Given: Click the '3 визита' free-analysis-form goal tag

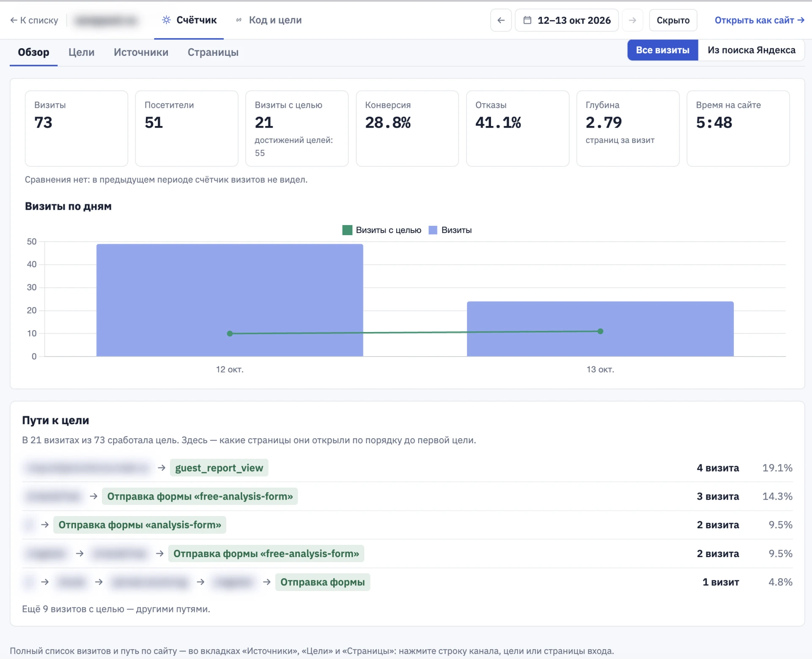Looking at the screenshot, I should [200, 496].
